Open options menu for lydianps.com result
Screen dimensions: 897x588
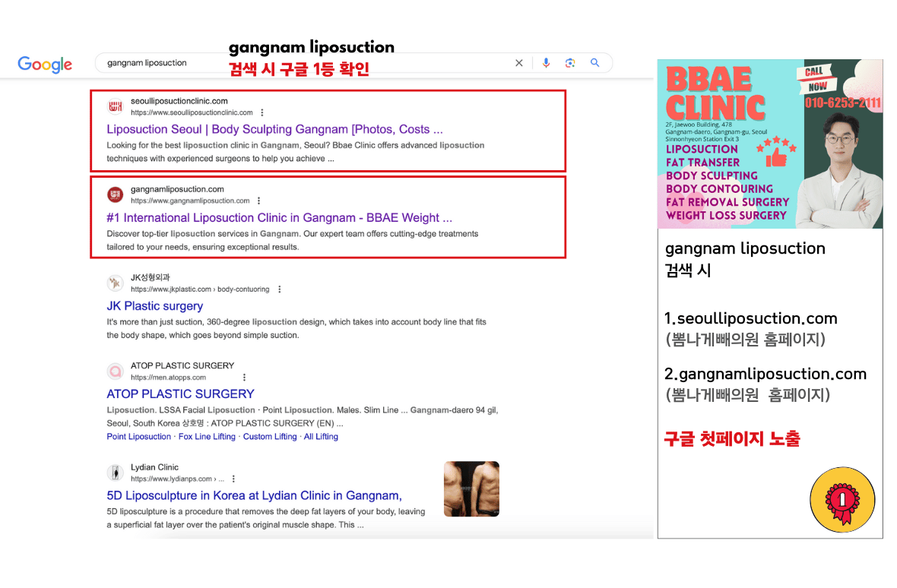pos(233,479)
